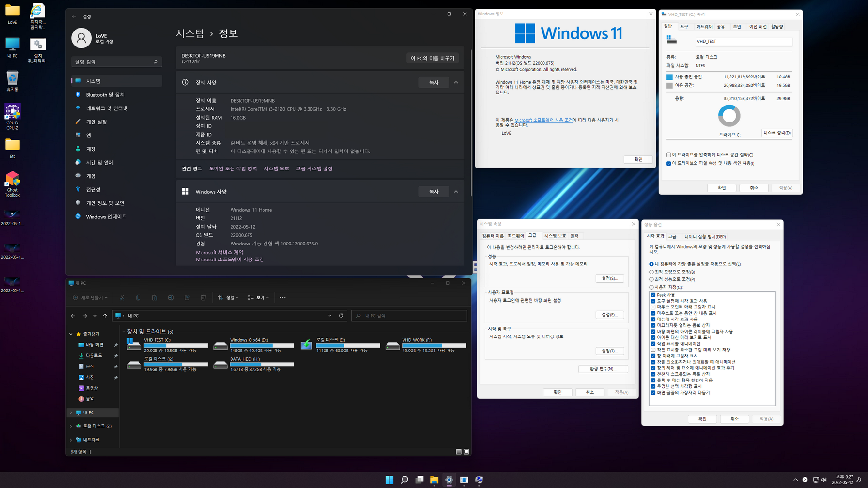Viewport: 868px width, 488px height.
Task: Select the VHD_TEST (C:) drive icon
Action: (x=134, y=344)
